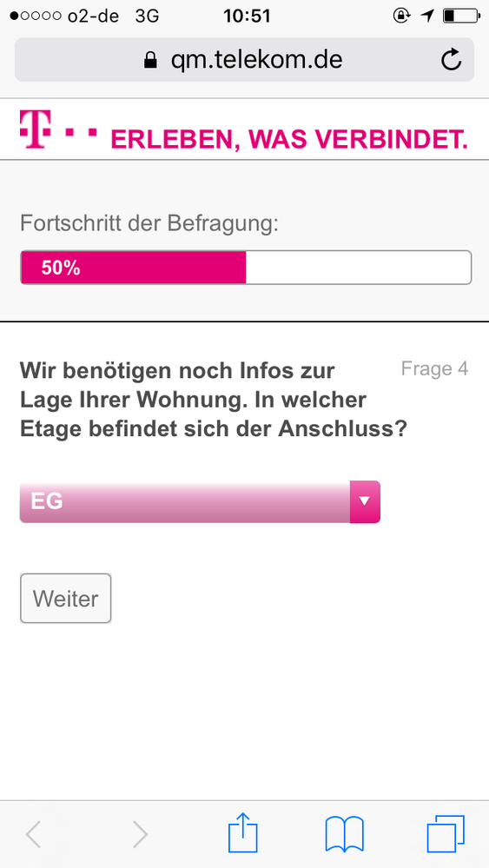Tap the rotation lock status icon
Viewport: 489px width, 868px height.
[x=401, y=16]
